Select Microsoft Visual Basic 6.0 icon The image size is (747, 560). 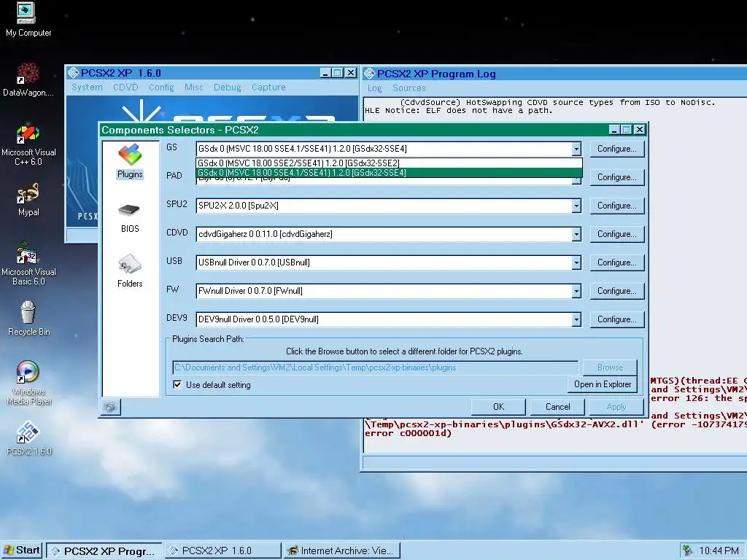tap(28, 264)
